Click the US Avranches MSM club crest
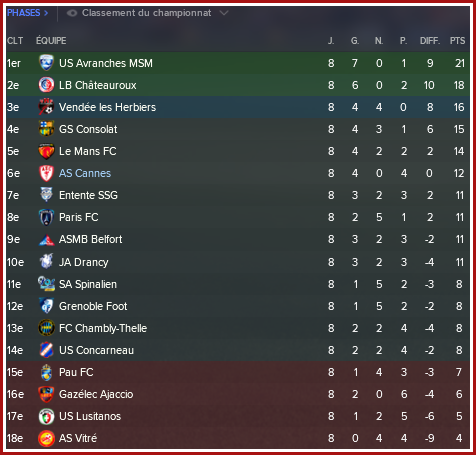The image size is (476, 455). tap(46, 63)
